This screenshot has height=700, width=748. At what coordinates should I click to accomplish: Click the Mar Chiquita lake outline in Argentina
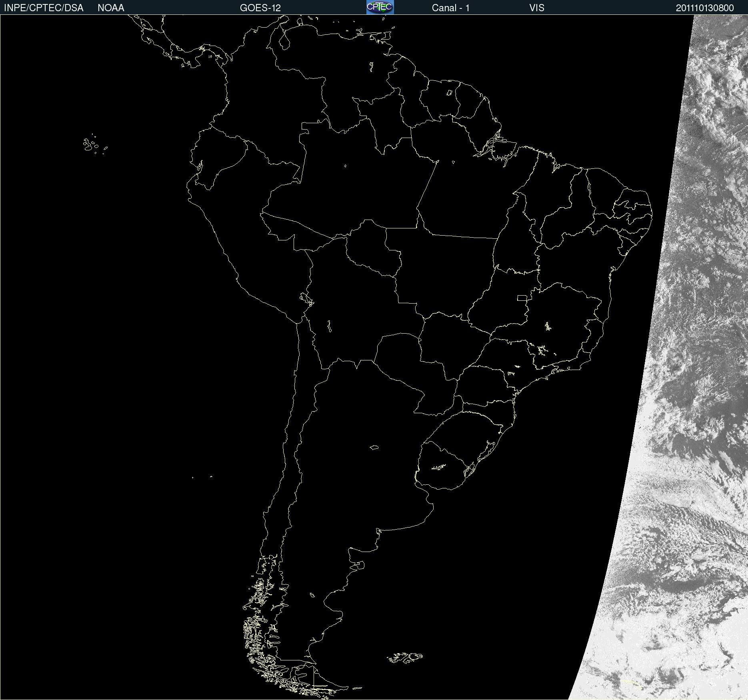374,447
